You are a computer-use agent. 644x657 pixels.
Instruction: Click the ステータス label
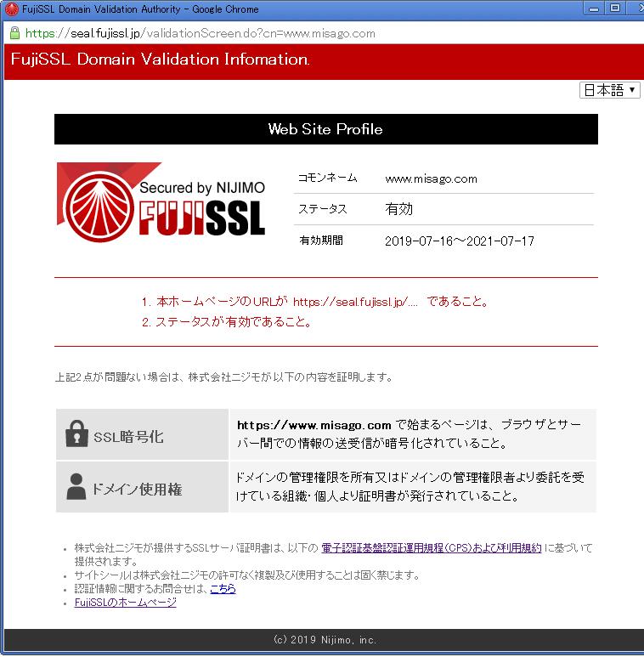[x=322, y=209]
